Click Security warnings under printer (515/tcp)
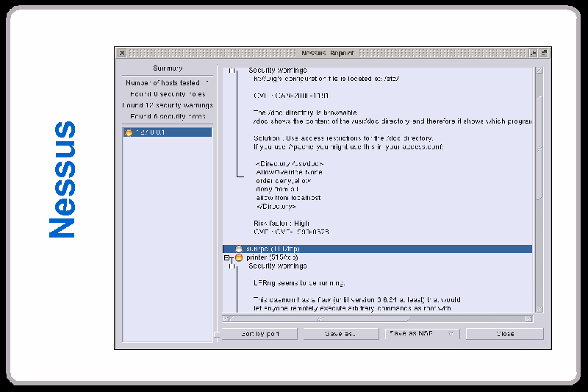The image size is (588, 392). coord(278,266)
